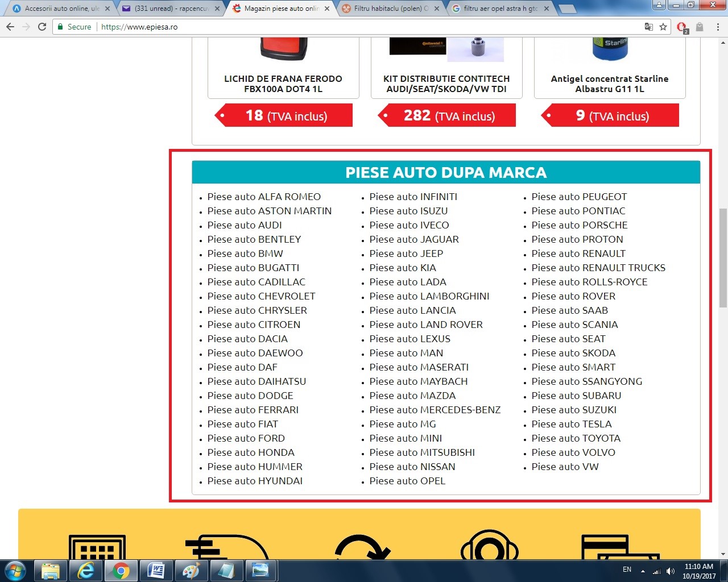The width and height of the screenshot is (728, 582).
Task: Open Piese auto MAZDA link
Action: 412,396
